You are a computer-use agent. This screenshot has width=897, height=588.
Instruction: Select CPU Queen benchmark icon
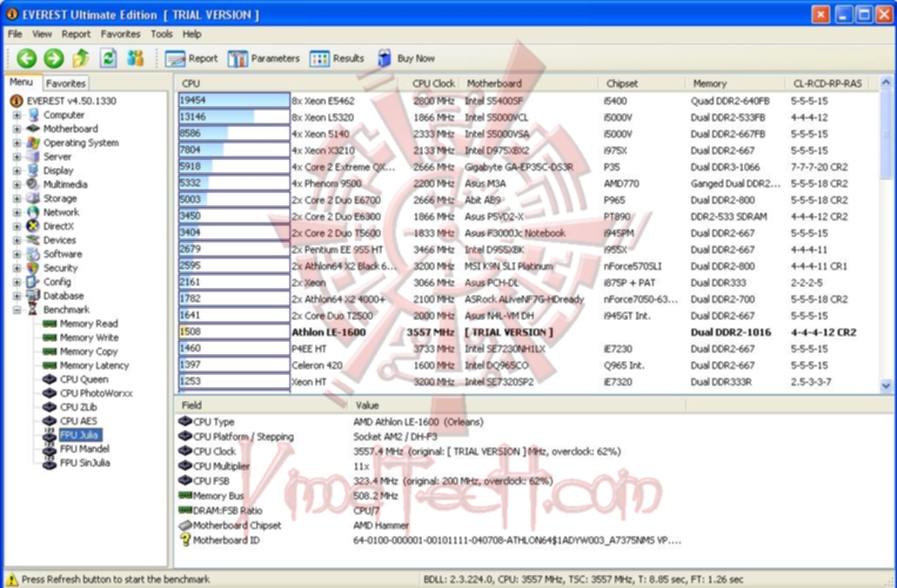tap(50, 379)
